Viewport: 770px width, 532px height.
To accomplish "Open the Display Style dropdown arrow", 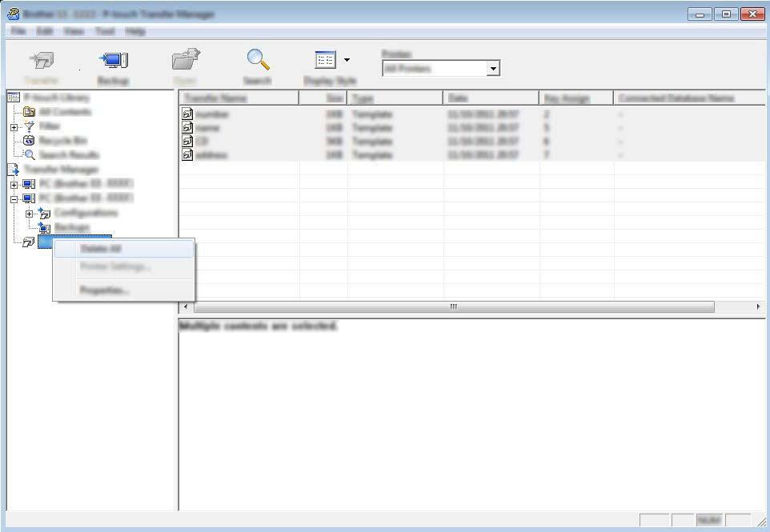I will pyautogui.click(x=347, y=60).
